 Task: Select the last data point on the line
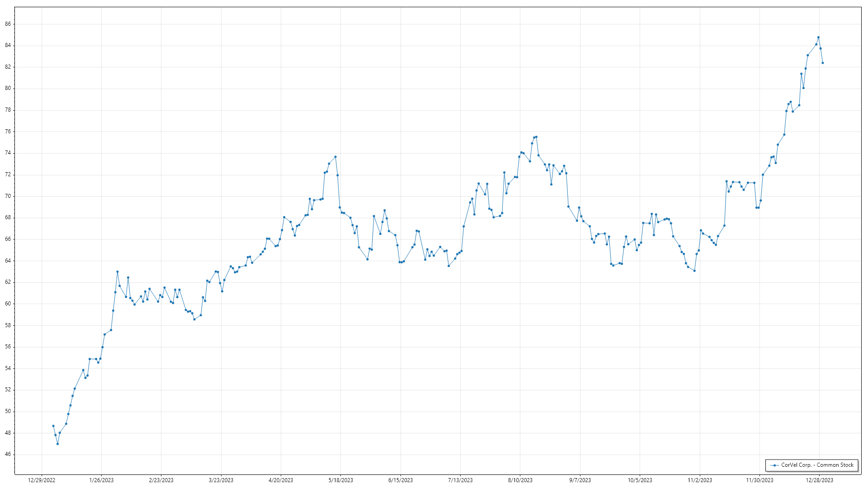tap(823, 63)
